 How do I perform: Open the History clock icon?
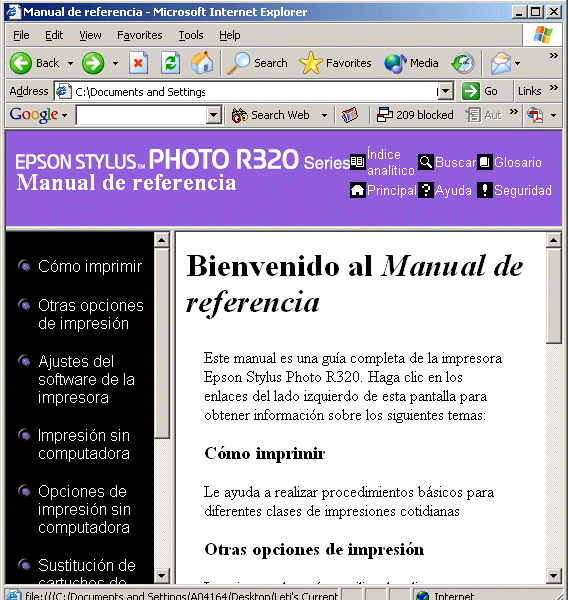point(463,63)
